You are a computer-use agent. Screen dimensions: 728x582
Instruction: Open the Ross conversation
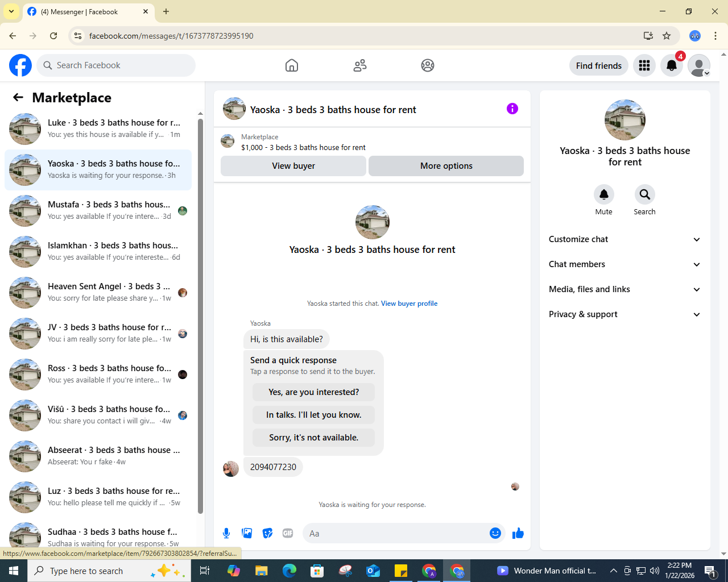[x=98, y=375]
